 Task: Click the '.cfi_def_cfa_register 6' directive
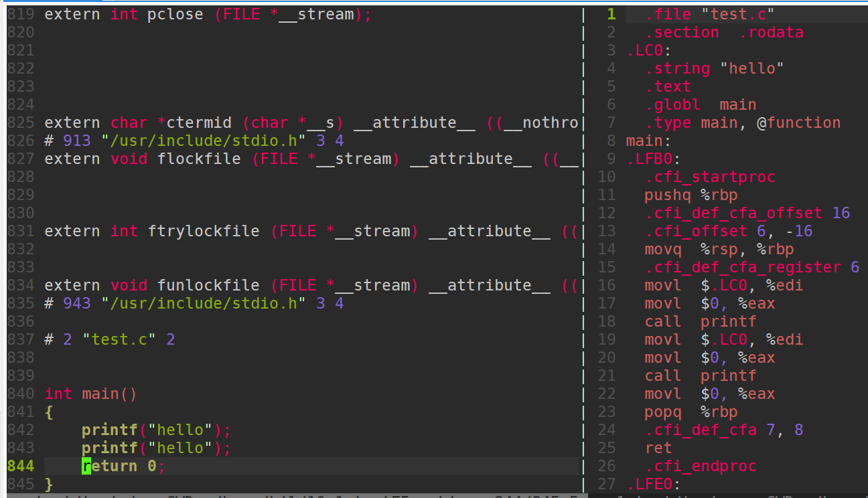pos(752,267)
